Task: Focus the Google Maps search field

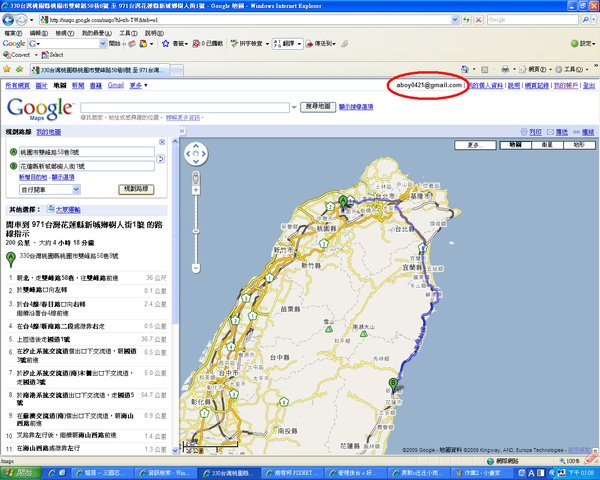Action: [x=185, y=108]
